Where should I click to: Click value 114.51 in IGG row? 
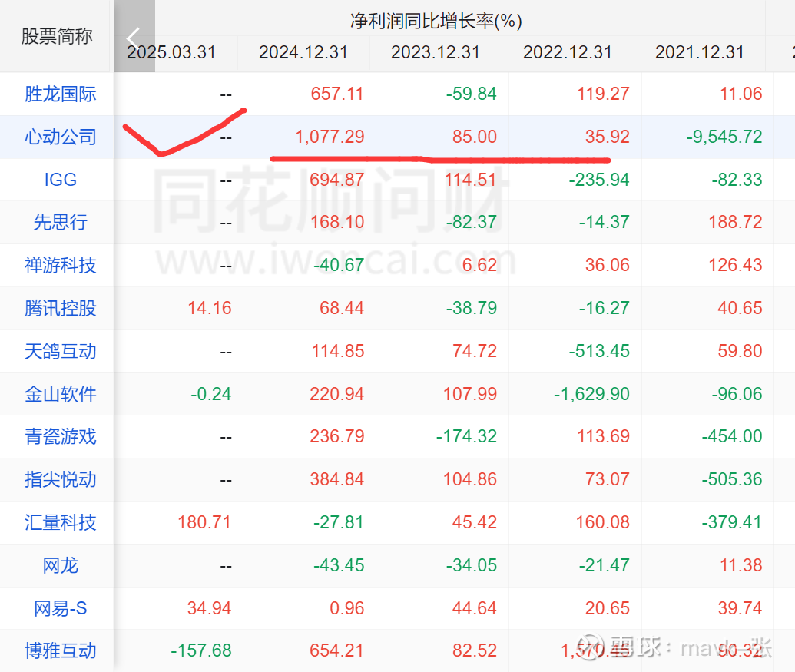tap(471, 180)
